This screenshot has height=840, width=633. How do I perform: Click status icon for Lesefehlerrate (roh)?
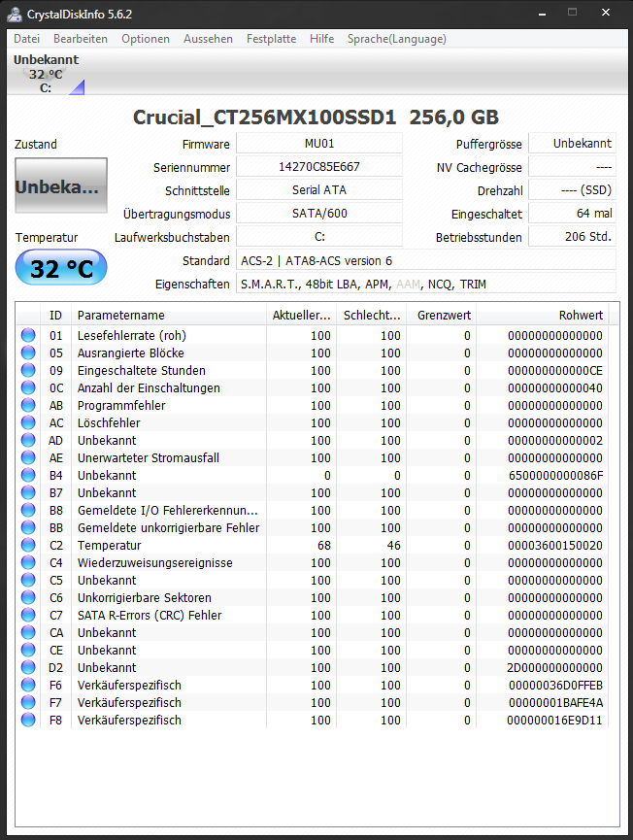click(28, 335)
